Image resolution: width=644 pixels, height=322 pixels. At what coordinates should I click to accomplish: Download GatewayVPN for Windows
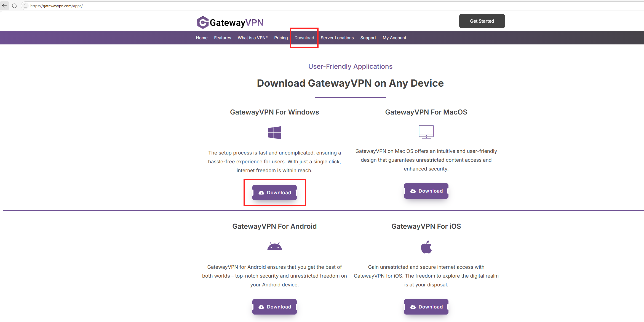[274, 193]
